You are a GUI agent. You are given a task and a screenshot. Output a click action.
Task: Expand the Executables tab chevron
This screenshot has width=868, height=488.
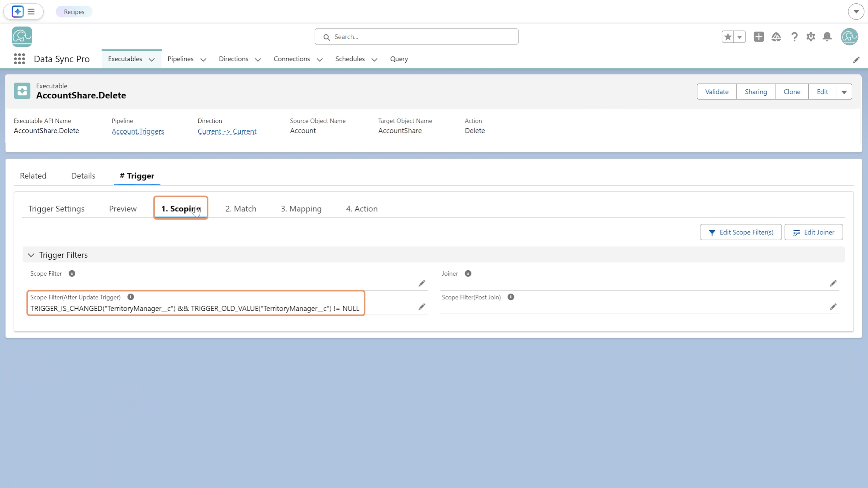[x=152, y=60]
